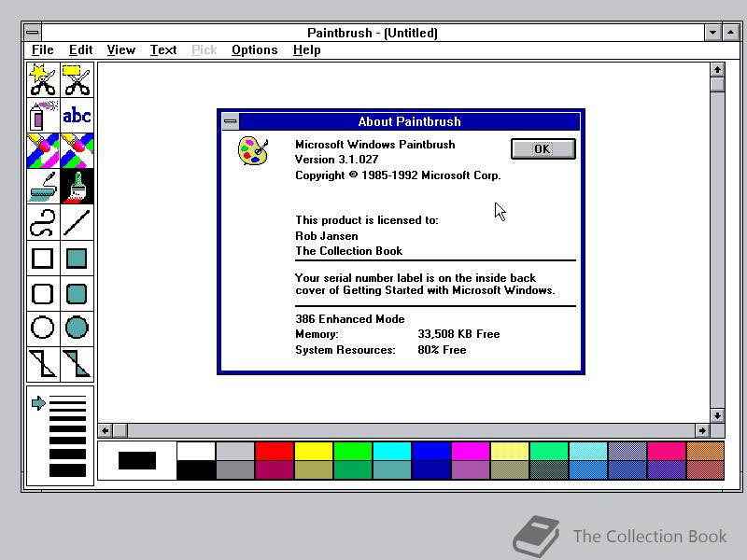Click the current foreground/background color indicator
The height and width of the screenshot is (560, 747).
[137, 460]
